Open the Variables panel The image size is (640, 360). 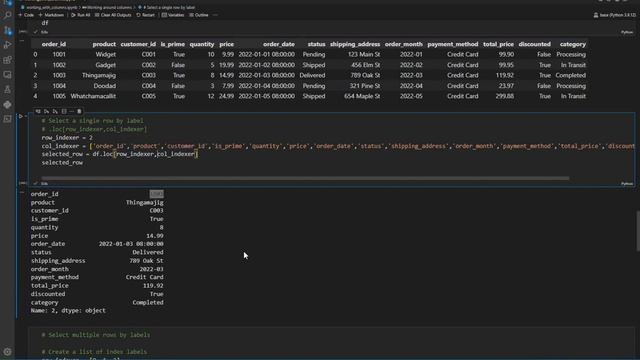pos(173,15)
